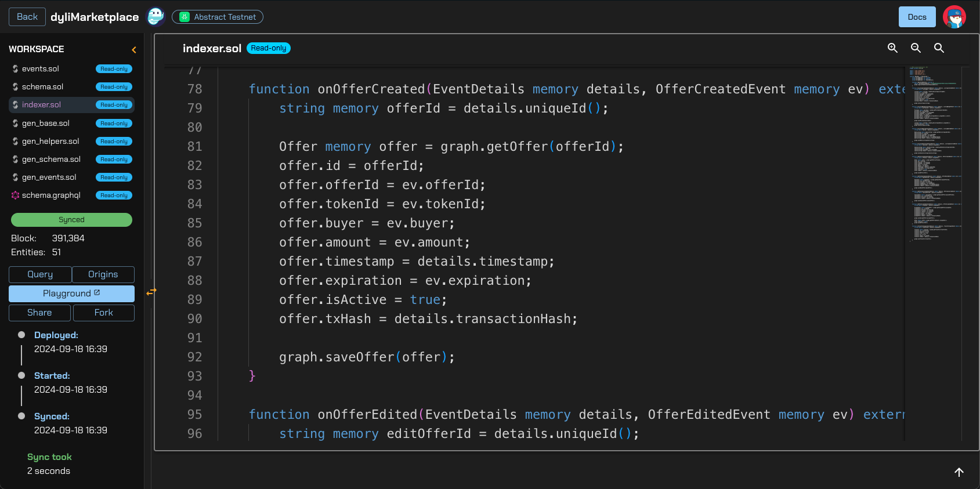Select schema.sol file in workspace
Image resolution: width=980 pixels, height=489 pixels.
[42, 87]
